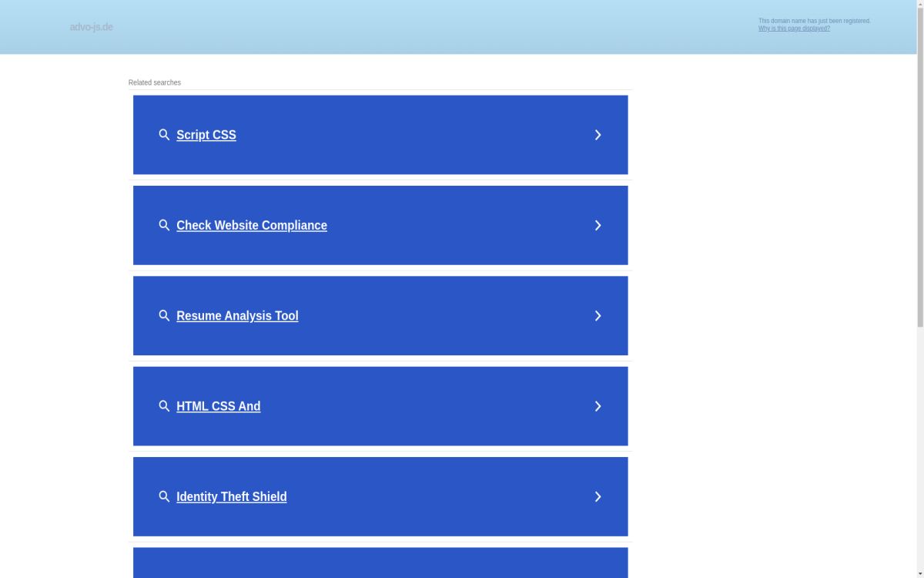Viewport: 924px width, 578px height.
Task: Click the advo-js.de domain title
Action: [91, 27]
